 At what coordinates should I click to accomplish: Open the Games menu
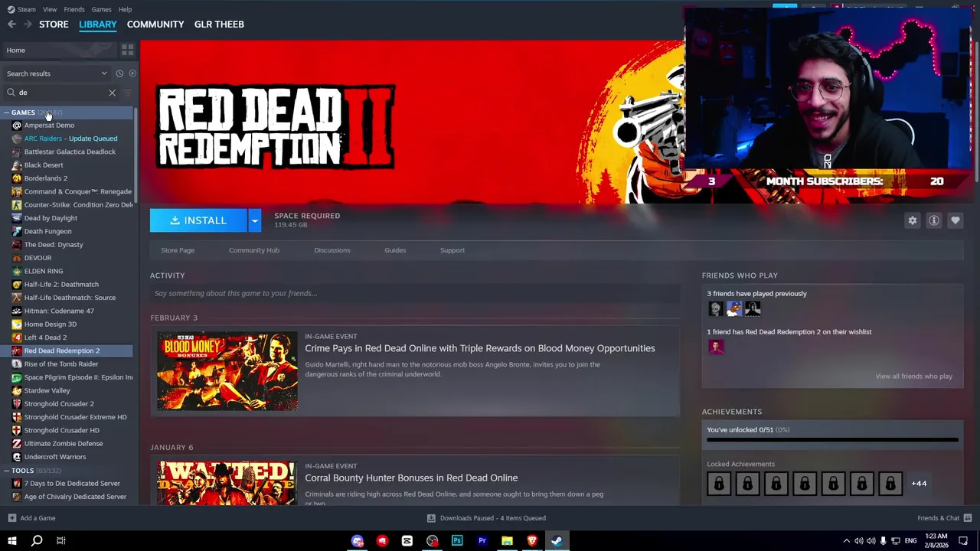[101, 9]
